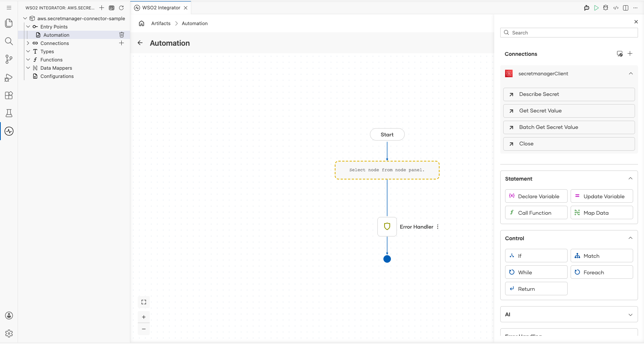Go back using arrow beside Automation
Image resolution: width=644 pixels, height=344 pixels.
coord(140,43)
